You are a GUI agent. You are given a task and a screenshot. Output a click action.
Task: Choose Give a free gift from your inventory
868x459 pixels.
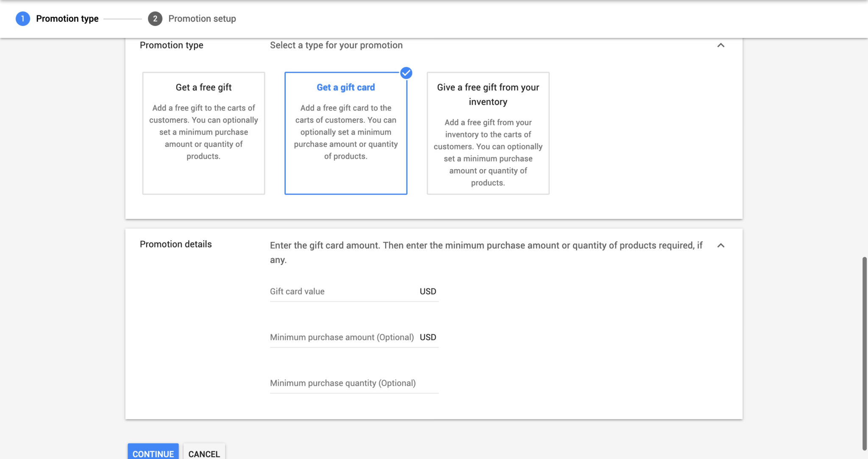(x=488, y=133)
